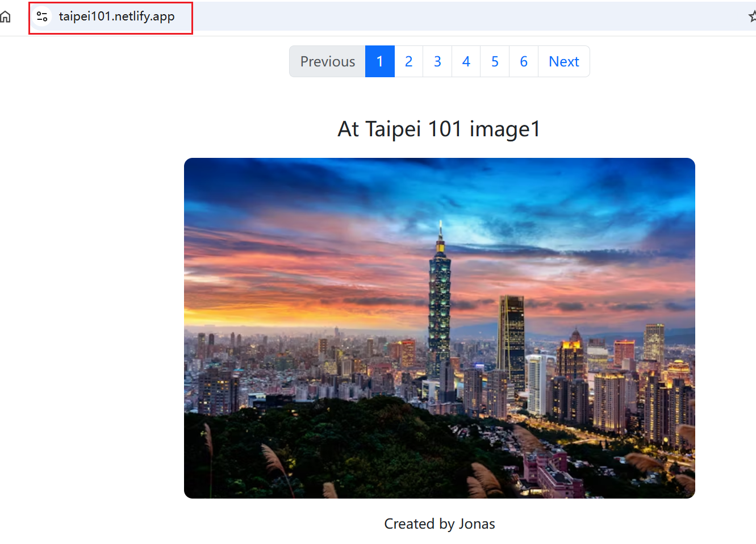The image size is (756, 544).
Task: Bookmark this page with the star icon
Action: [x=751, y=16]
